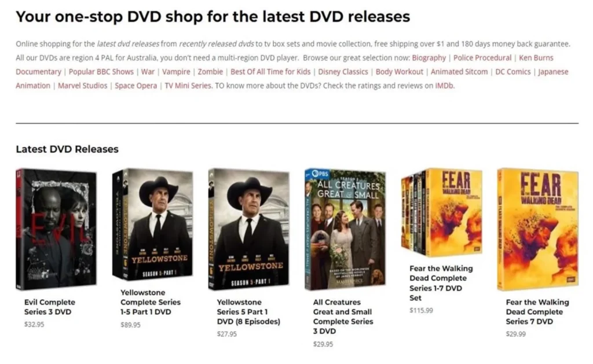Open the Zombie category link
Viewport: 593px width, 364px height.
click(x=210, y=72)
